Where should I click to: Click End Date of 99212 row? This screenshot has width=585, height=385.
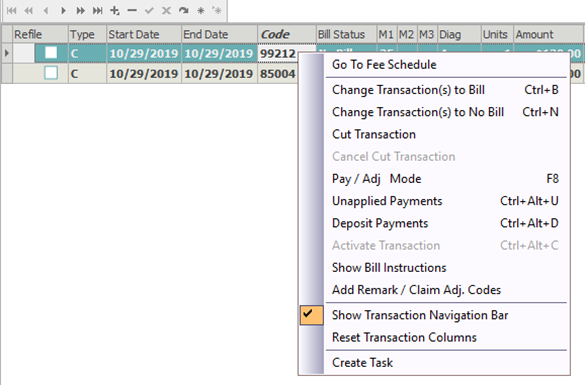(219, 53)
